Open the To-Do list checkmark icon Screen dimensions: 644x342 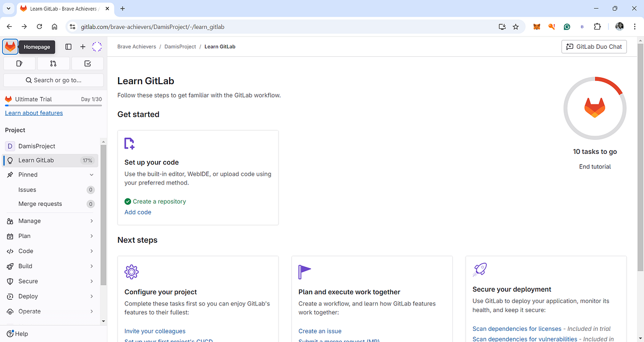(87, 63)
